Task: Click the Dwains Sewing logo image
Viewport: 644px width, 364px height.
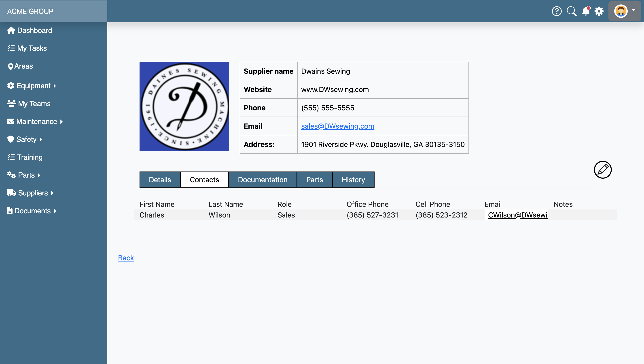Action: coord(184,106)
